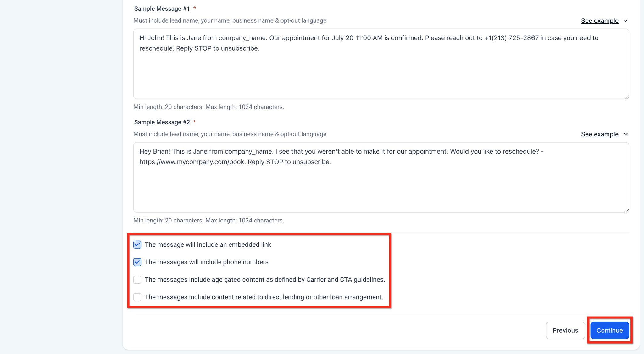Click resize handle of Sample Message #2 box
This screenshot has width=644, height=354.
tap(627, 211)
